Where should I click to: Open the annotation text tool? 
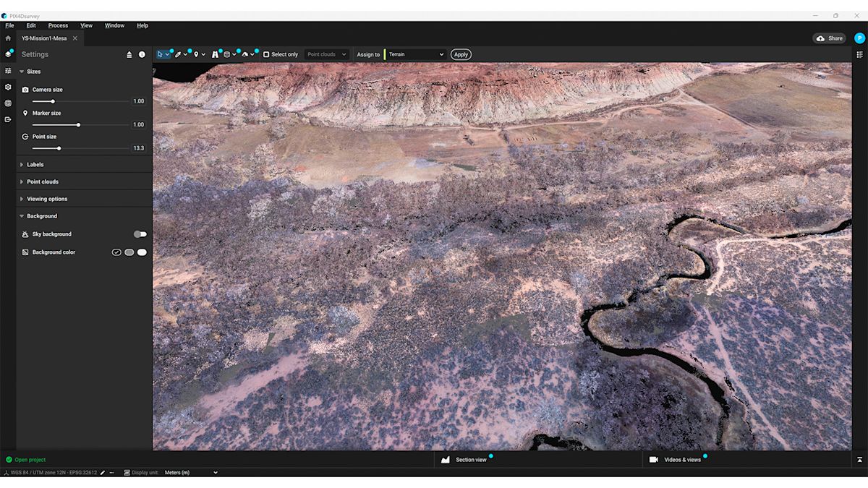pyautogui.click(x=215, y=53)
